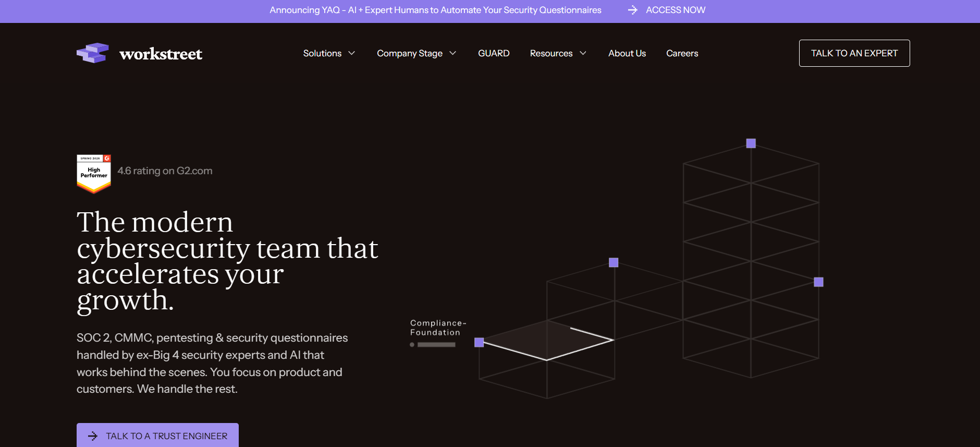
Task: Expand the Company Stage dropdown chevron
Action: 453,53
